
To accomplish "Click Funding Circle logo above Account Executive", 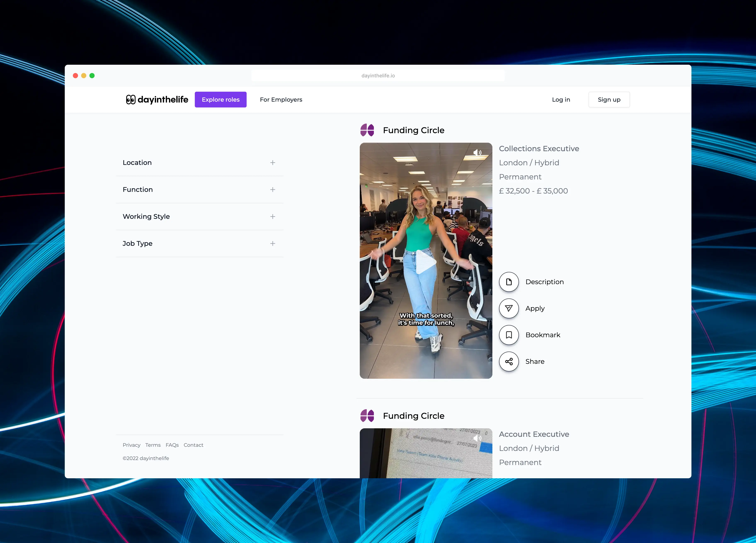I will pos(367,416).
